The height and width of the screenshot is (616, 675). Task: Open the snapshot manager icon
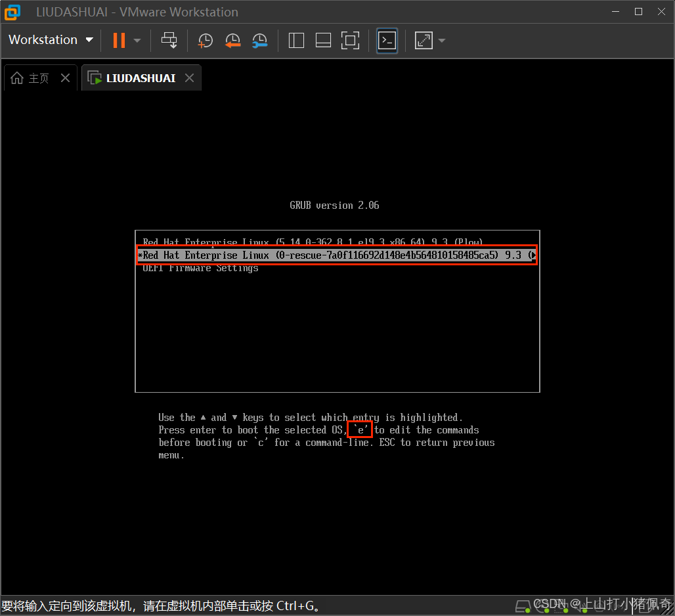click(259, 41)
